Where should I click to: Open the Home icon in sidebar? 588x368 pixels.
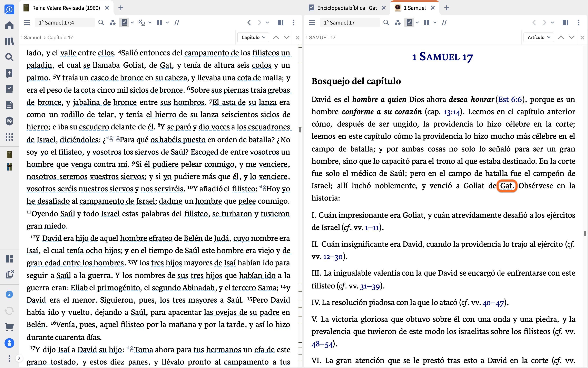9,25
